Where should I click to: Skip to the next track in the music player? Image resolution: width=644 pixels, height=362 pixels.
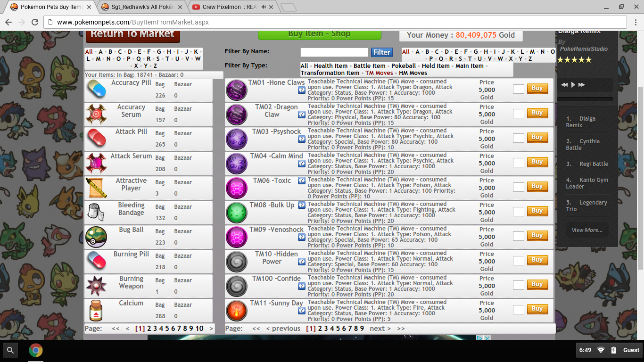[x=582, y=85]
